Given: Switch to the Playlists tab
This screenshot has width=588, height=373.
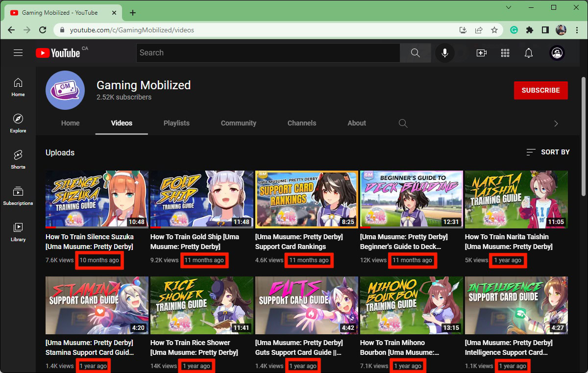Looking at the screenshot, I should tap(176, 124).
